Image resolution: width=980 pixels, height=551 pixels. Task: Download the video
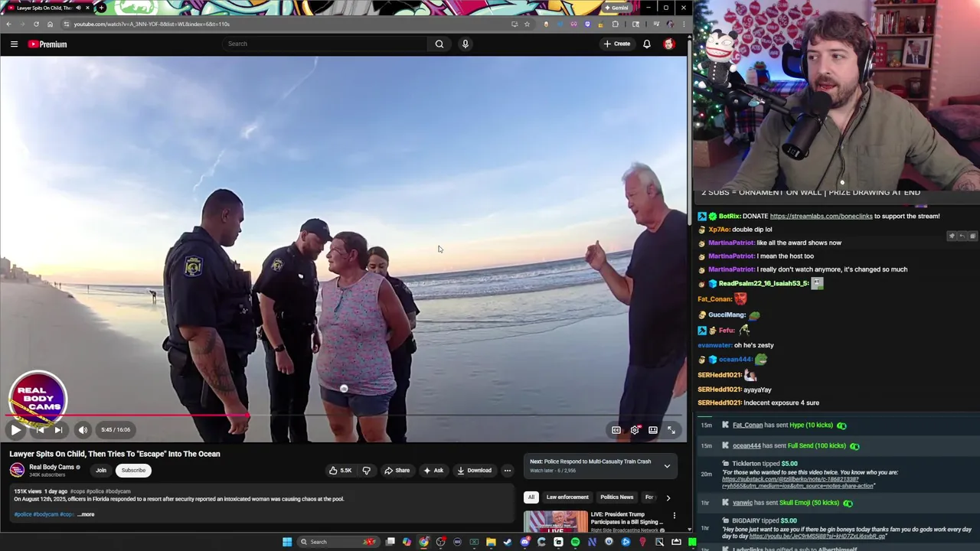click(x=475, y=471)
